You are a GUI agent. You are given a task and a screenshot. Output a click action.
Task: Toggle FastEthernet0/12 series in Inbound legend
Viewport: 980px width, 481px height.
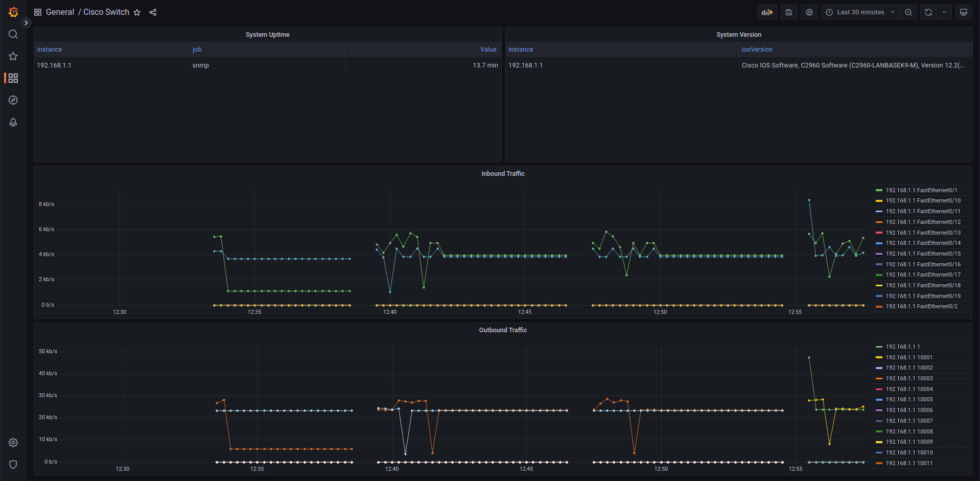click(x=923, y=222)
